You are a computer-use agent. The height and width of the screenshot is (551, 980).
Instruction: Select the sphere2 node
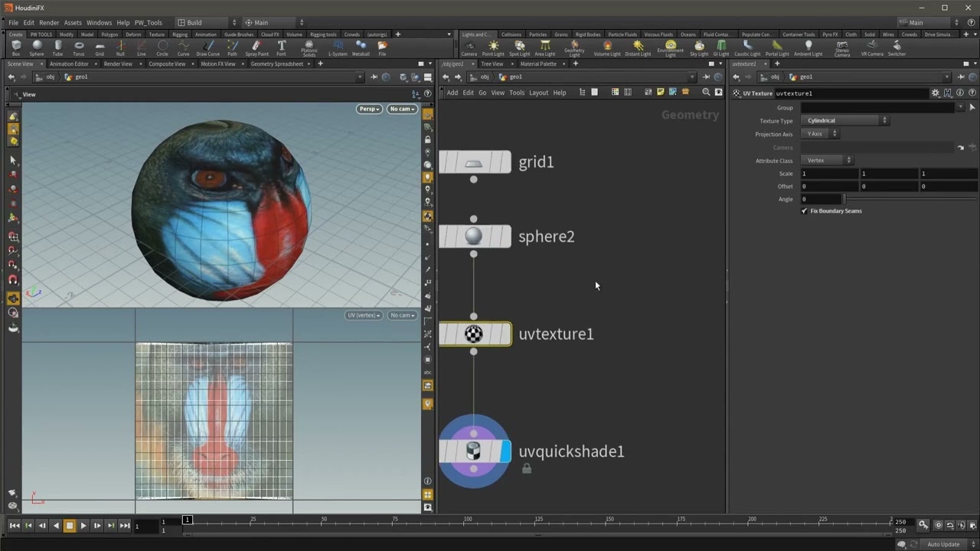coord(475,236)
